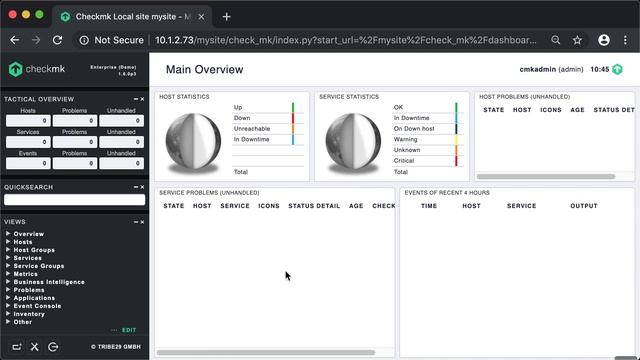Click the Events count in Tactical Overview

coord(28,163)
